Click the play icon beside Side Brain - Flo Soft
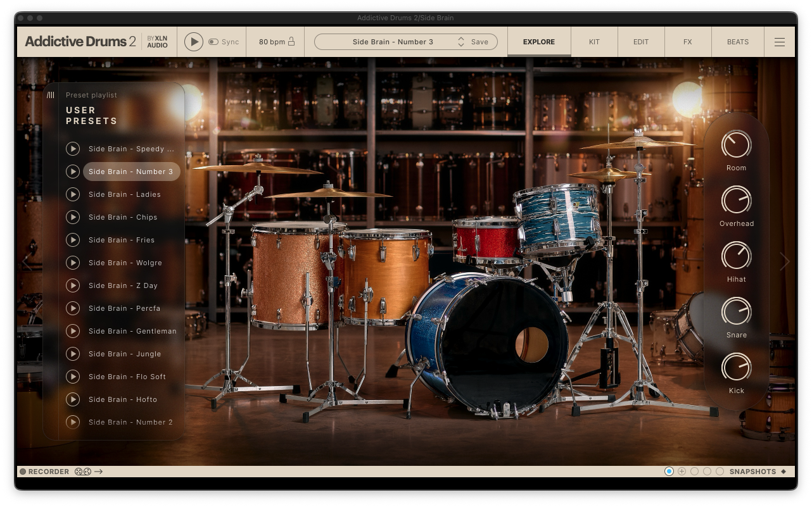Screen dimensions: 812x507 pos(73,377)
